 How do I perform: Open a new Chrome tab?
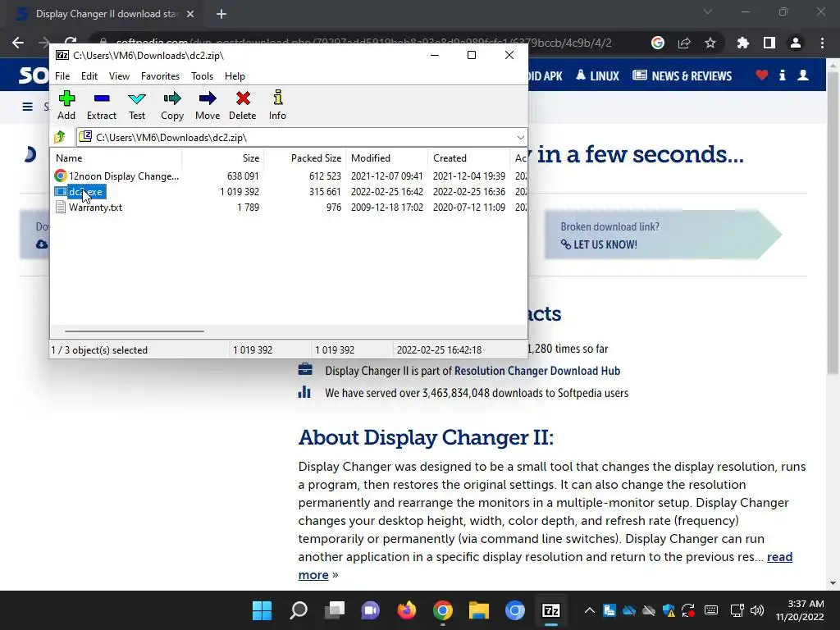point(221,14)
